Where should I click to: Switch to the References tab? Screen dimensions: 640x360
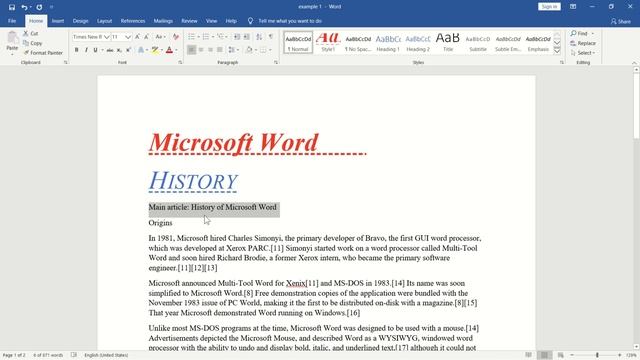pos(133,21)
